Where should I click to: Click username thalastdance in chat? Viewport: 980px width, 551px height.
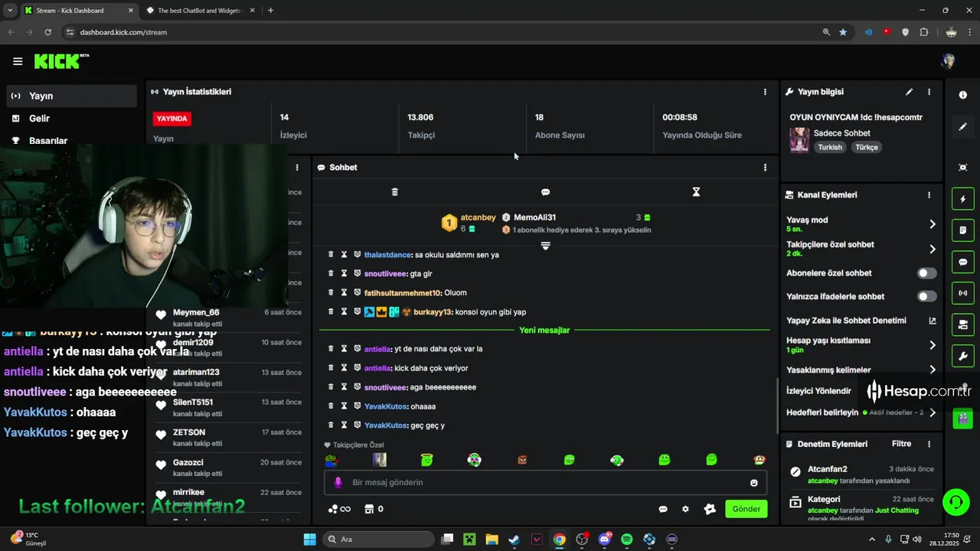[387, 254]
